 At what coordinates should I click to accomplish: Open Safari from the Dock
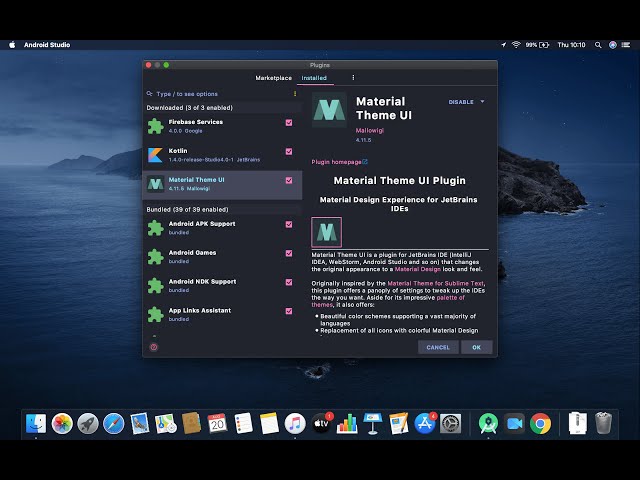point(113,423)
